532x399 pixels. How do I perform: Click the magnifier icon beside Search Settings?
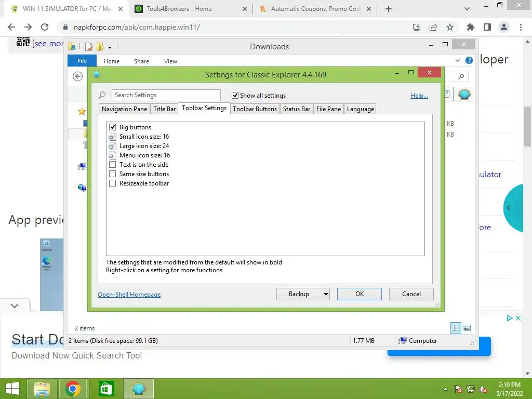(x=102, y=96)
